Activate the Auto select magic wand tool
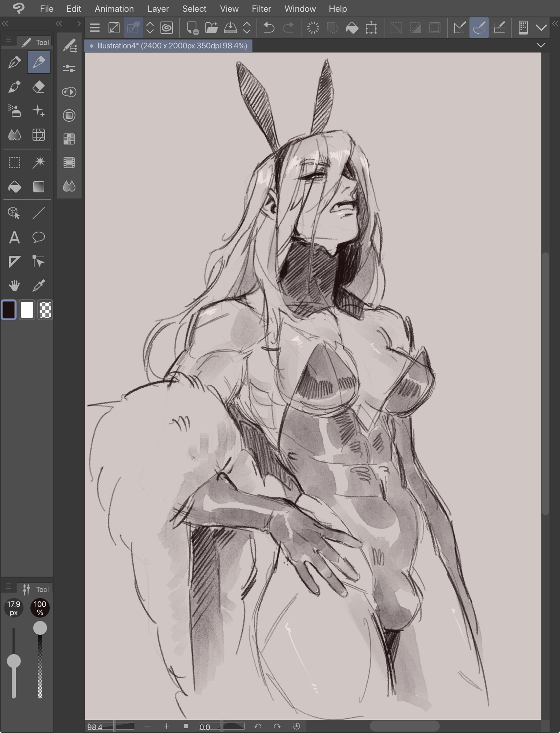 click(x=38, y=162)
